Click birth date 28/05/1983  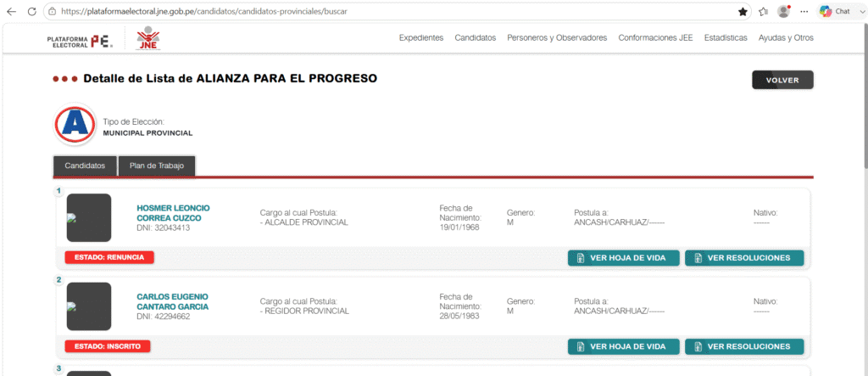(x=459, y=316)
